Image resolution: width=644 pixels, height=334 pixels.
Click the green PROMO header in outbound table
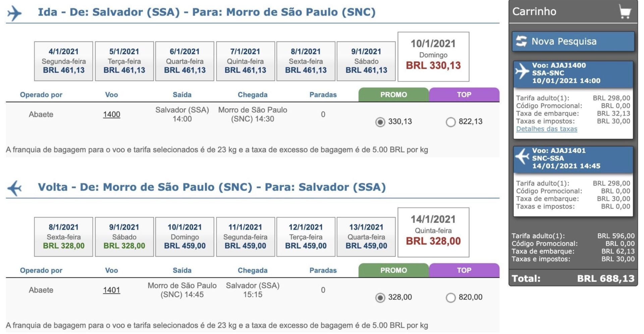click(x=393, y=95)
